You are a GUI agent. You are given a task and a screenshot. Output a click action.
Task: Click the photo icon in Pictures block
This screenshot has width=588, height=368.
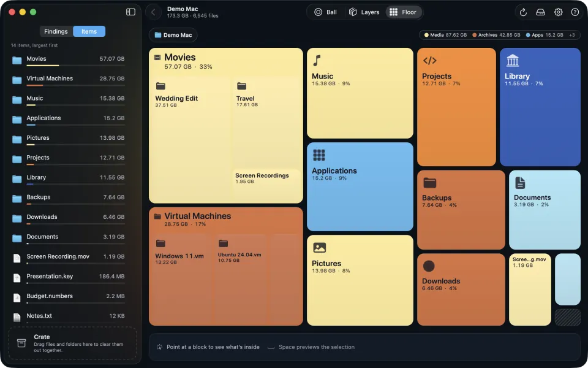coord(320,247)
